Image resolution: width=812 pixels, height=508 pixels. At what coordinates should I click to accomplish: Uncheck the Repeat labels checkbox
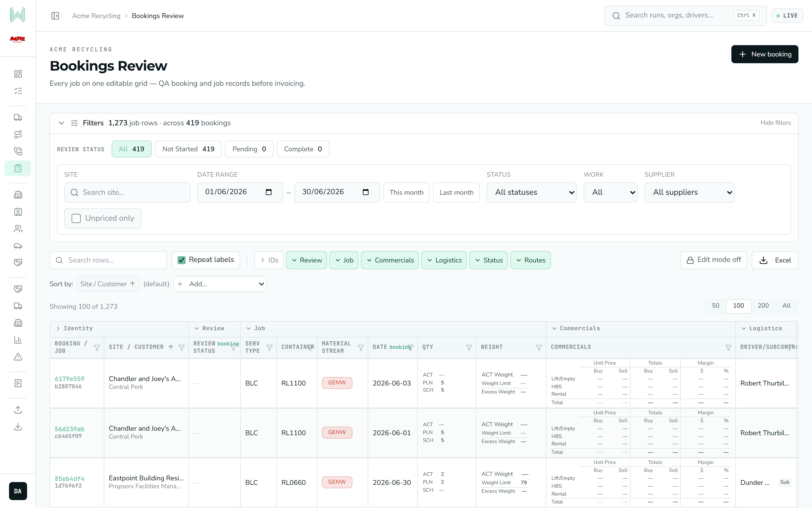(182, 260)
